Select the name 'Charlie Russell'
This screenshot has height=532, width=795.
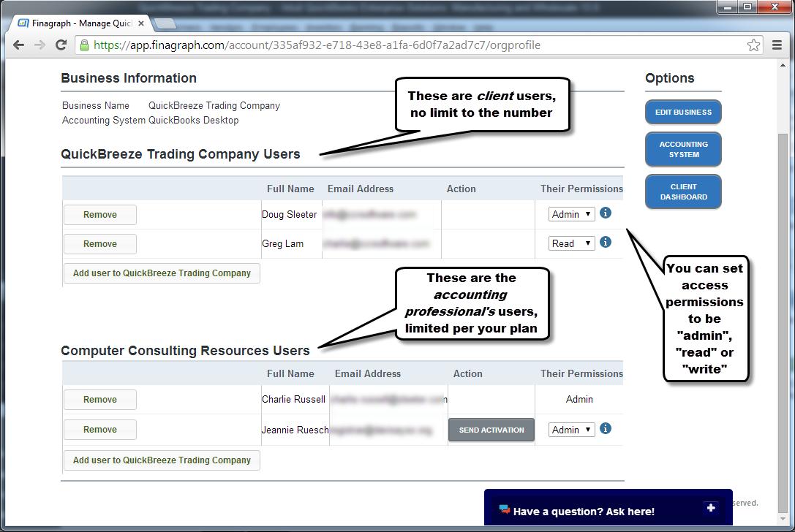click(x=293, y=399)
